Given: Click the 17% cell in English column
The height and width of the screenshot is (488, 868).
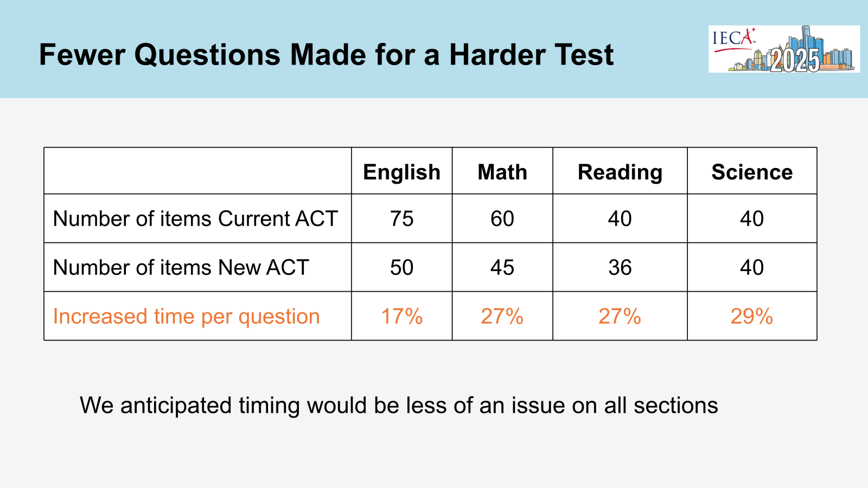Looking at the screenshot, I should click(401, 316).
